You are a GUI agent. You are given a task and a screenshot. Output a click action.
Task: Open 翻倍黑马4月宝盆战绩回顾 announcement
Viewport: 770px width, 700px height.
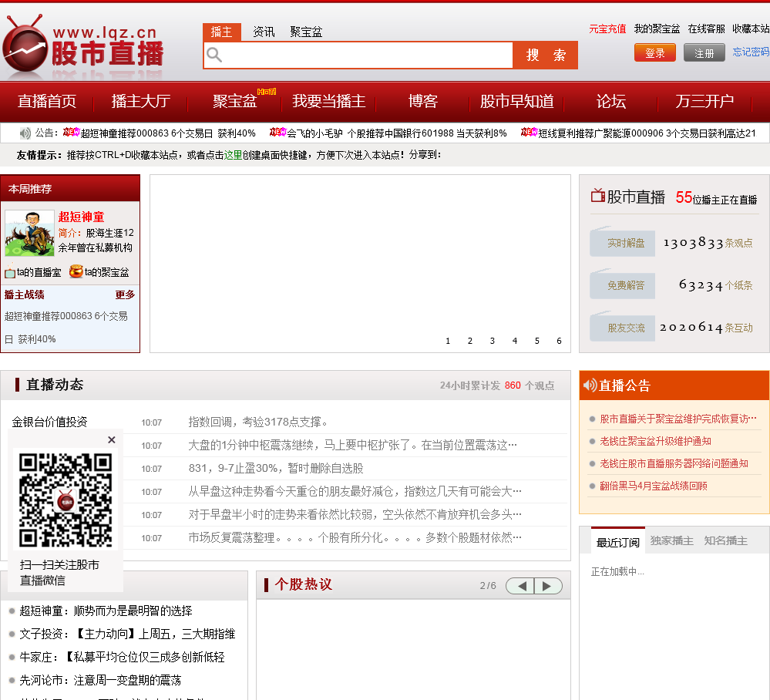coord(654,486)
